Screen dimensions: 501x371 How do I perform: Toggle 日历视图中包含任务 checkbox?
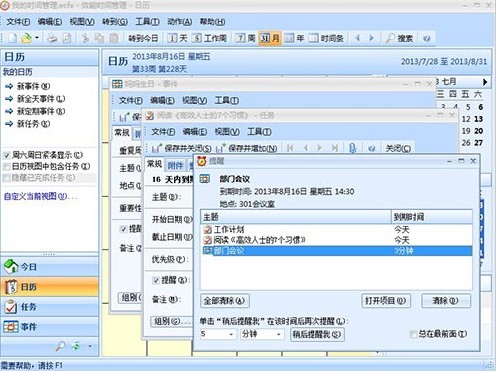(6, 166)
